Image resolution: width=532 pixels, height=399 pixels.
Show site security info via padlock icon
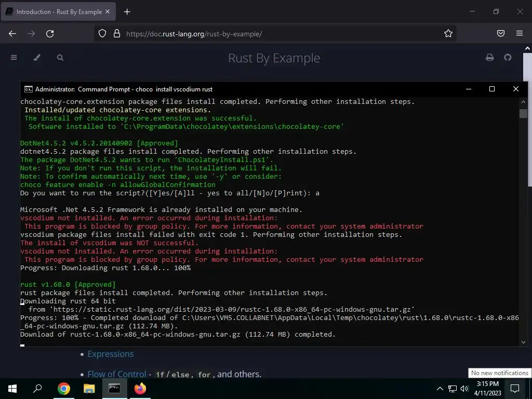click(x=117, y=34)
